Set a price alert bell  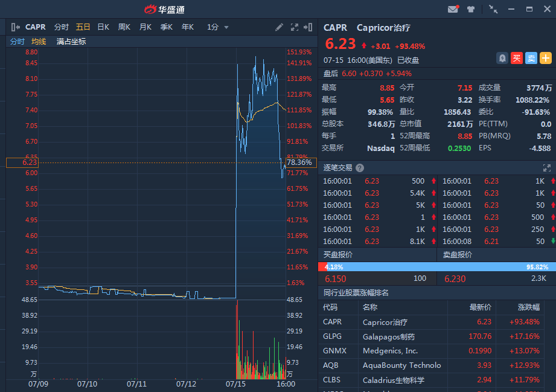click(502, 58)
